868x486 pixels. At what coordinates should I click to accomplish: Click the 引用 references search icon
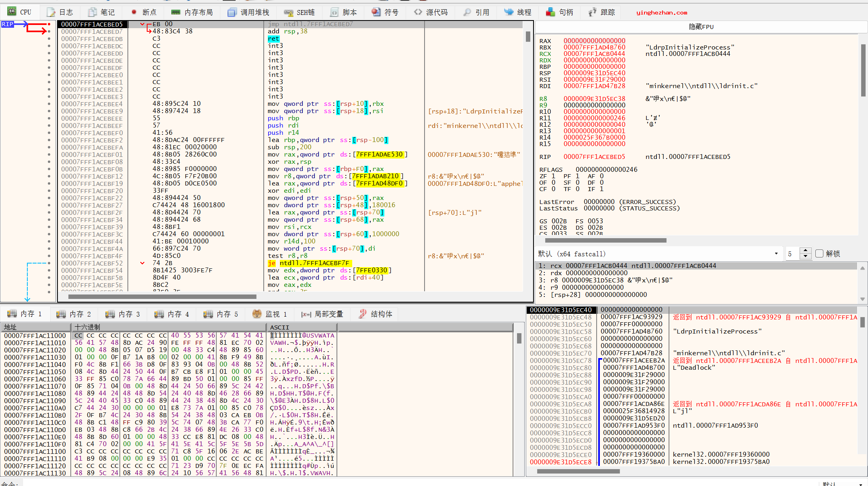[x=467, y=12]
